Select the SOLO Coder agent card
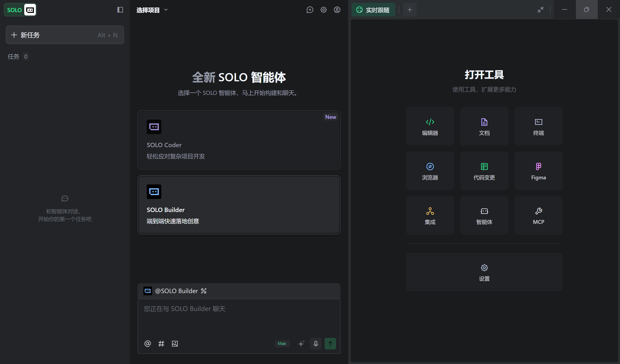The image size is (620, 364). 239,140
